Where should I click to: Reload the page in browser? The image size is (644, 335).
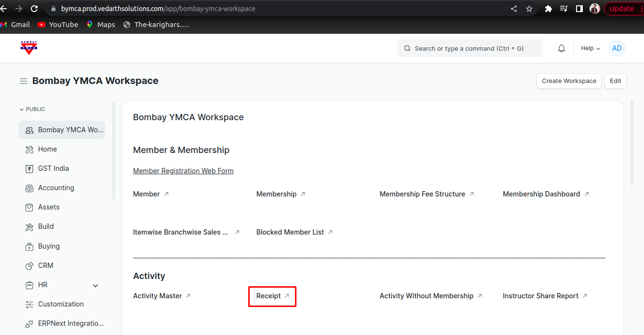34,9
